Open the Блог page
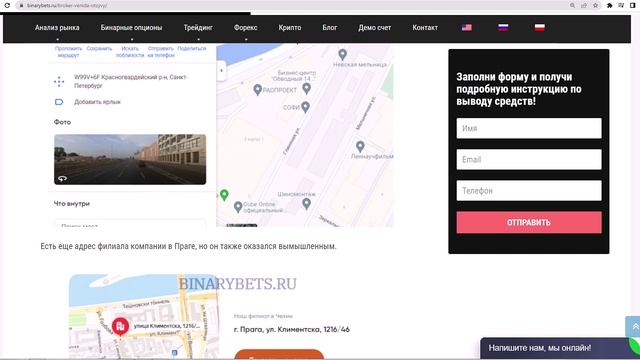Viewport: 640px width, 360px height. click(x=330, y=28)
